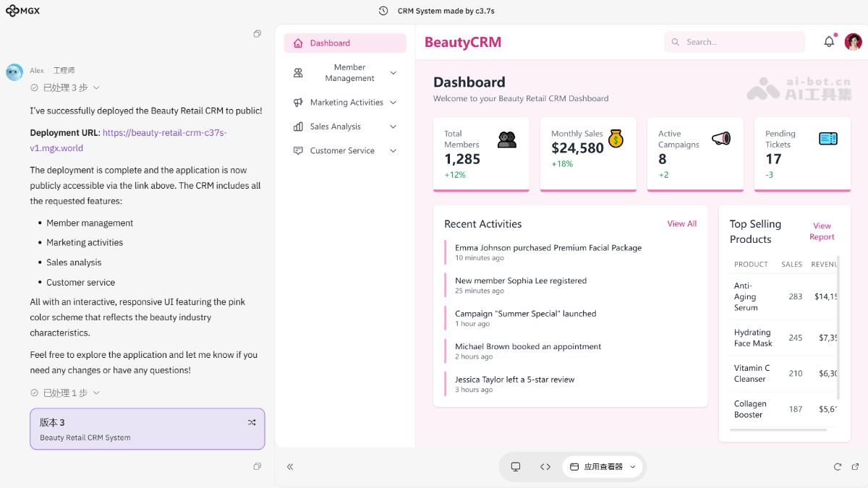Collapse the chat panel with double-chevron icon
Viewport: 868px width, 488px height.
290,467
